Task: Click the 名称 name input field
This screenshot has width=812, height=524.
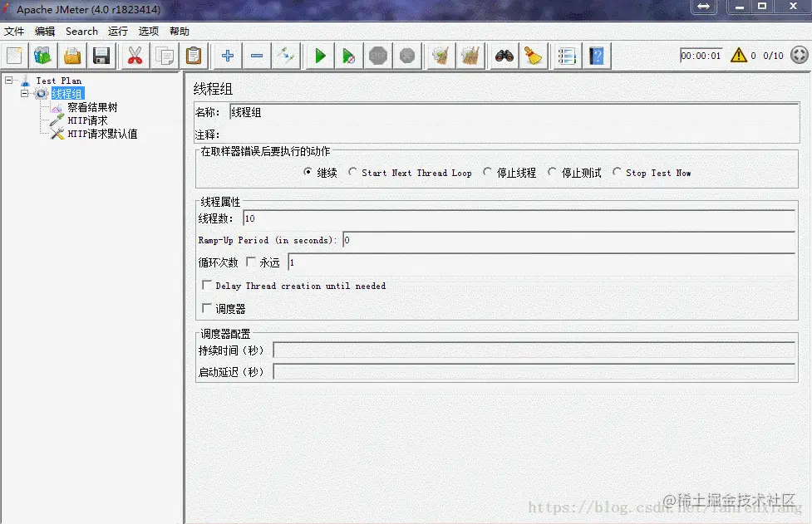Action: click(514, 112)
